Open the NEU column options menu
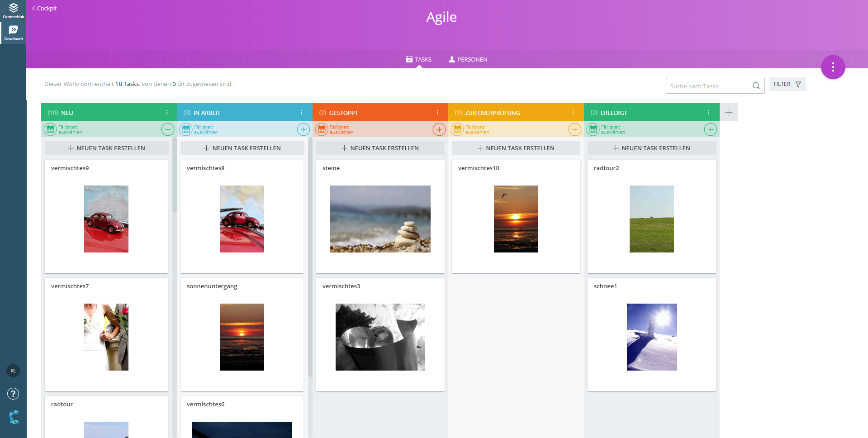Viewport: 868px width, 438px height. [x=167, y=112]
